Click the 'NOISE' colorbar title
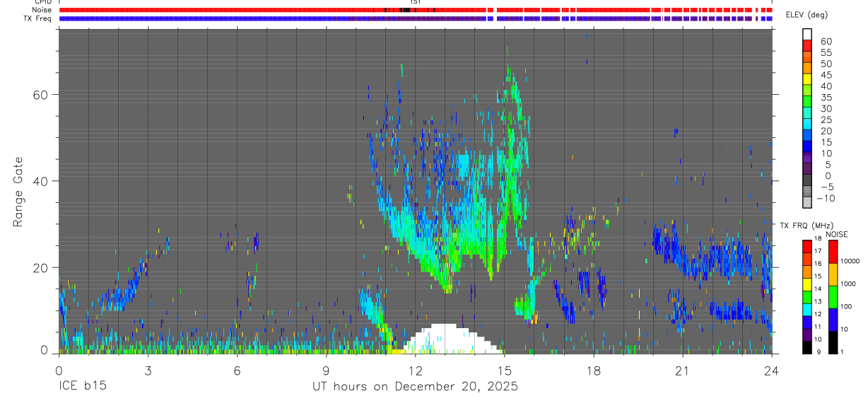 836,235
